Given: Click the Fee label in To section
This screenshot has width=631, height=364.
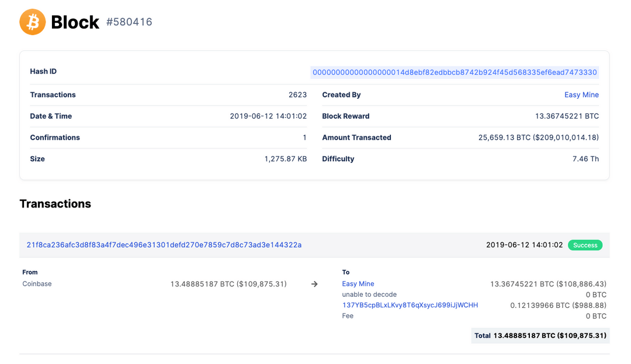Looking at the screenshot, I should pyautogui.click(x=348, y=316).
